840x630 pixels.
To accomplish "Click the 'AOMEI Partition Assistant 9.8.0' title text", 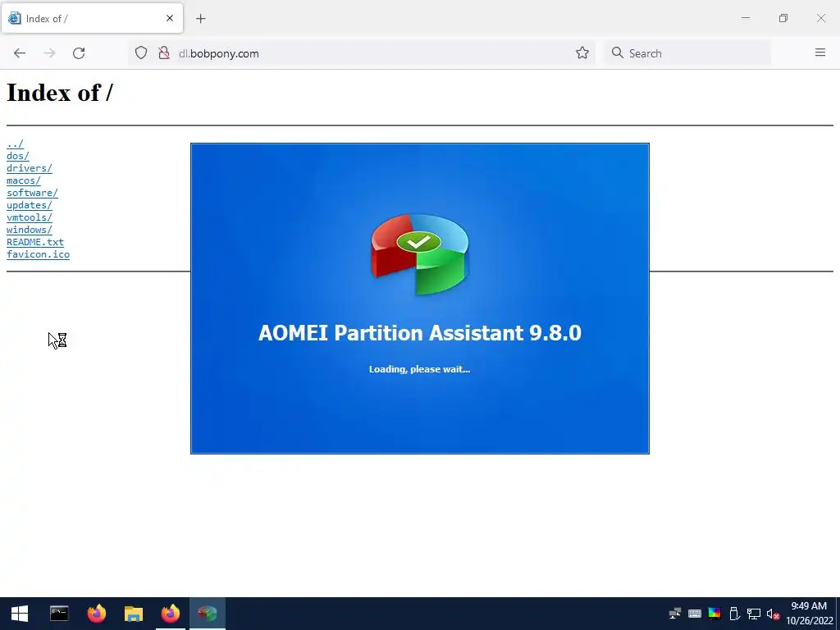I will click(419, 333).
